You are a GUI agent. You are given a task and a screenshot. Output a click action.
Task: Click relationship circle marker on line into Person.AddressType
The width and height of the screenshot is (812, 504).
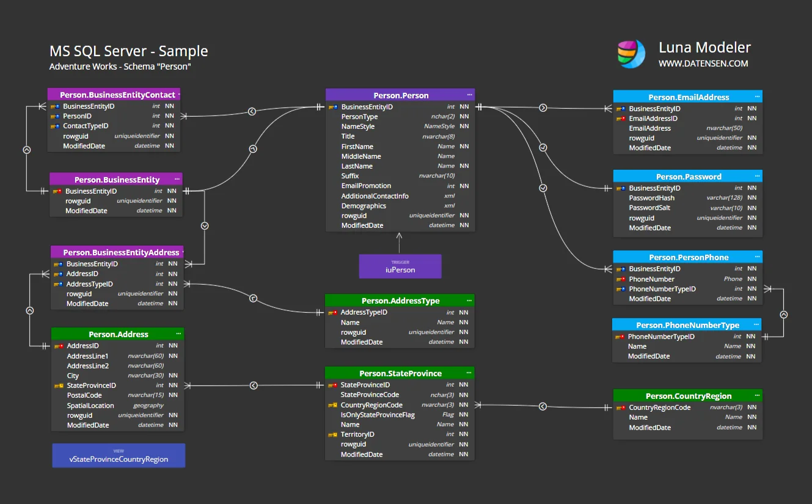point(254,298)
